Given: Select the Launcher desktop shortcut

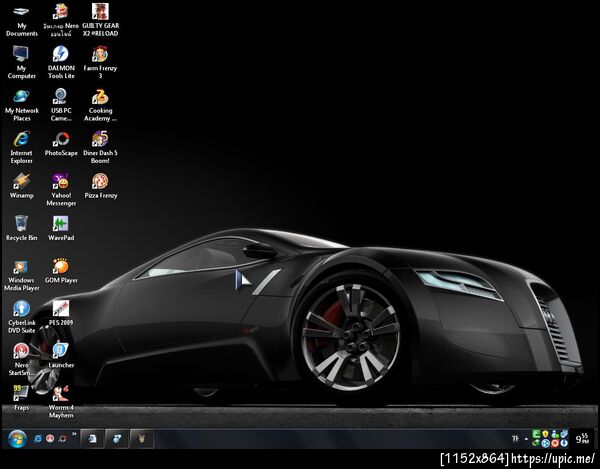Looking at the screenshot, I should 61,356.
